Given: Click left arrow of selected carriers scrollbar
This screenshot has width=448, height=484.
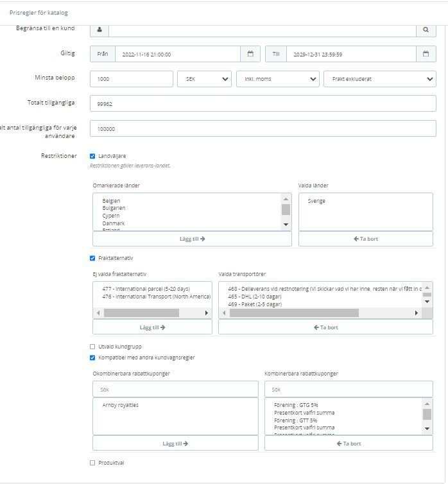Looking at the screenshot, I should tap(224, 313).
